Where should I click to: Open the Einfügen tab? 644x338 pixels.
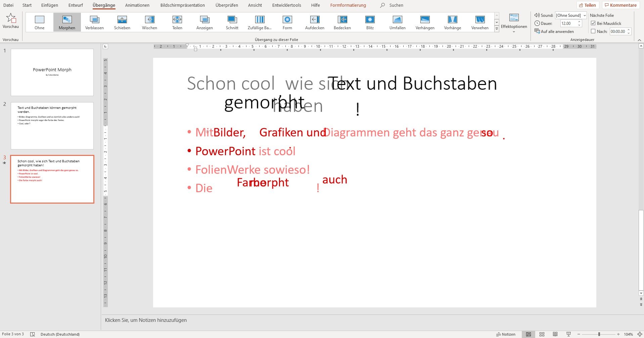tap(50, 5)
